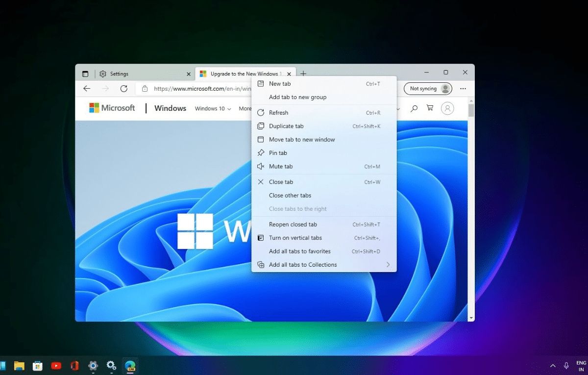Select Turn on vertical tabs option

(x=295, y=238)
